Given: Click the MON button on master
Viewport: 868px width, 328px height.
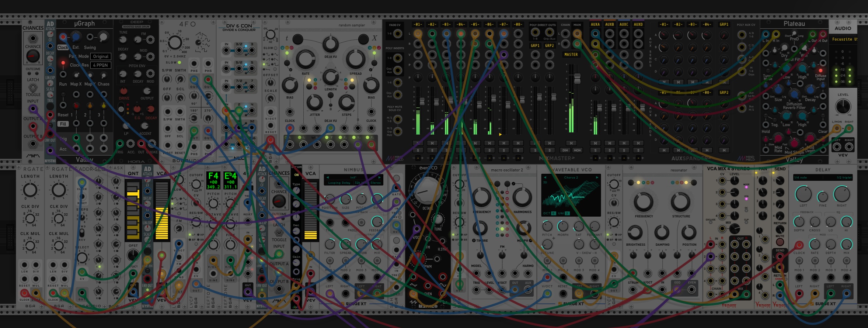Looking at the screenshot, I should [x=577, y=150].
